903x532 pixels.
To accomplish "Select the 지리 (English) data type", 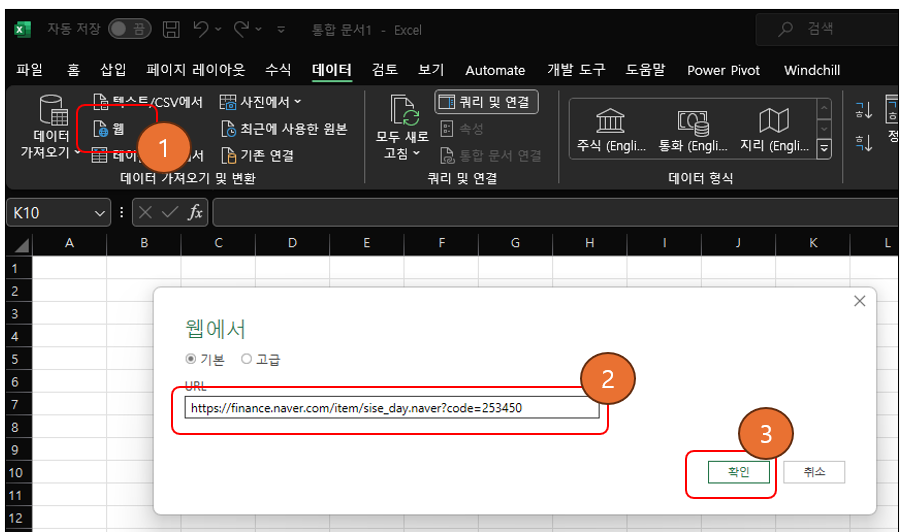I will coord(774,130).
